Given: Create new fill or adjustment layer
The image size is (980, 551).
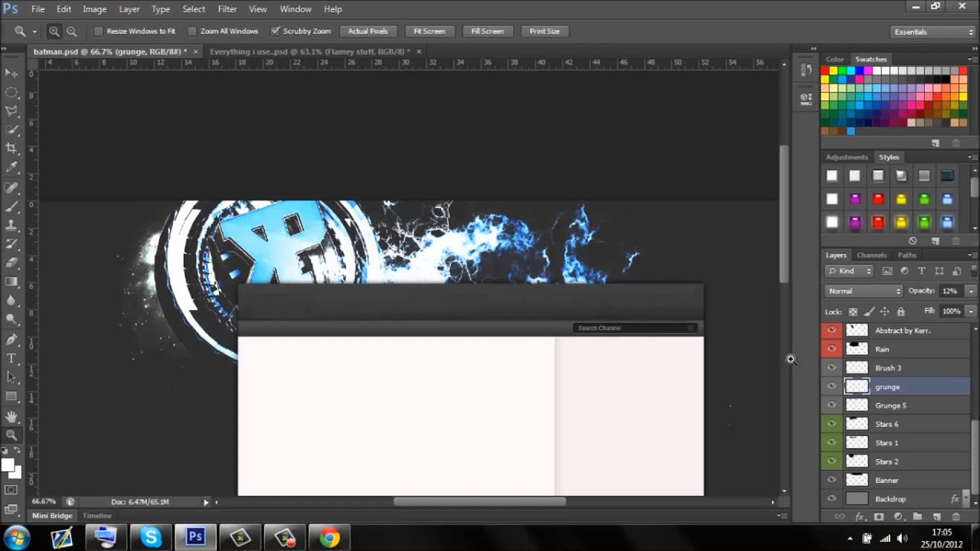Looking at the screenshot, I should click(898, 517).
